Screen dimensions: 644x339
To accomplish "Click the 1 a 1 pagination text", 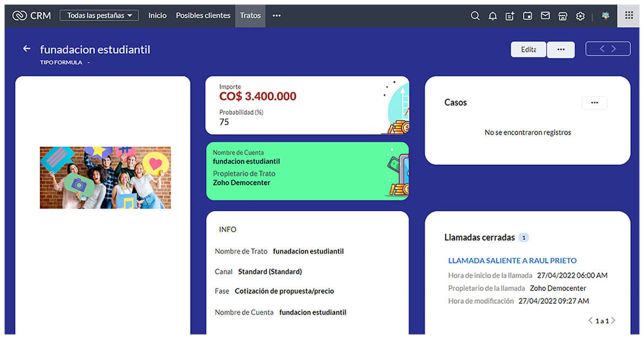I will click(602, 321).
